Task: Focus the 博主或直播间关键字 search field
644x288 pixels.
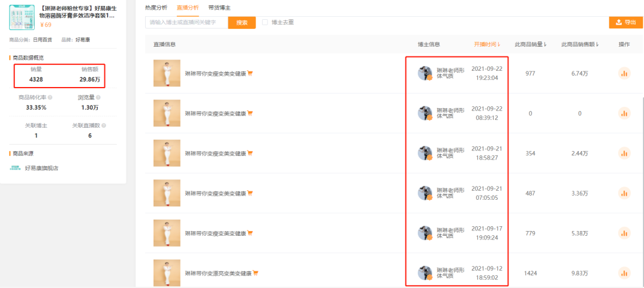Action: coord(187,23)
